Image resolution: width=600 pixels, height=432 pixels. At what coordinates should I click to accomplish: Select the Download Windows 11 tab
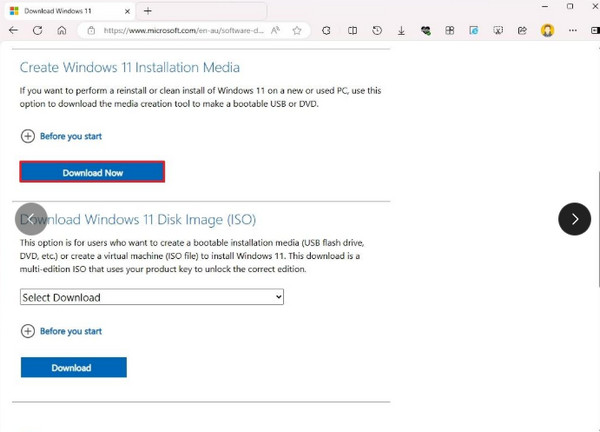(x=70, y=11)
